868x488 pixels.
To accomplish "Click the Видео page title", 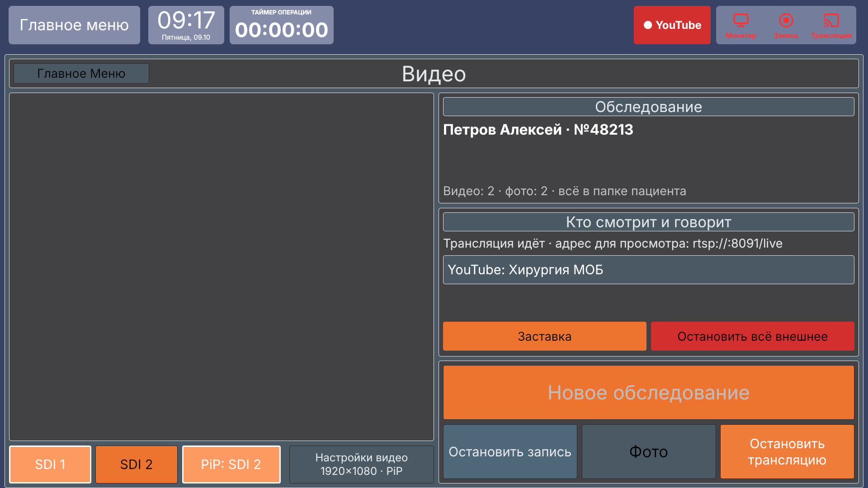I will pyautogui.click(x=434, y=74).
